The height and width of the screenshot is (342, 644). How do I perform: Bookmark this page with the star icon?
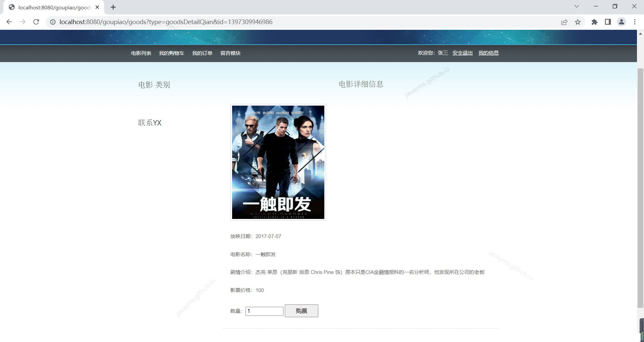pyautogui.click(x=578, y=22)
